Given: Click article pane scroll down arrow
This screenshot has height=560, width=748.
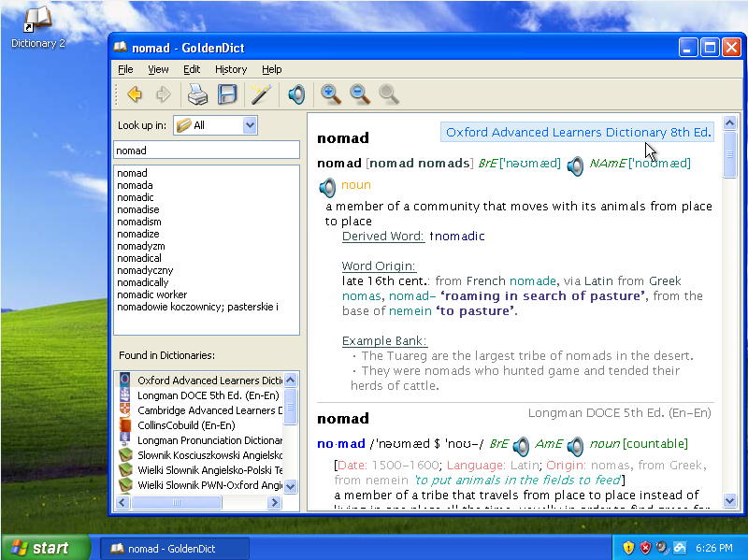Looking at the screenshot, I should point(730,500).
